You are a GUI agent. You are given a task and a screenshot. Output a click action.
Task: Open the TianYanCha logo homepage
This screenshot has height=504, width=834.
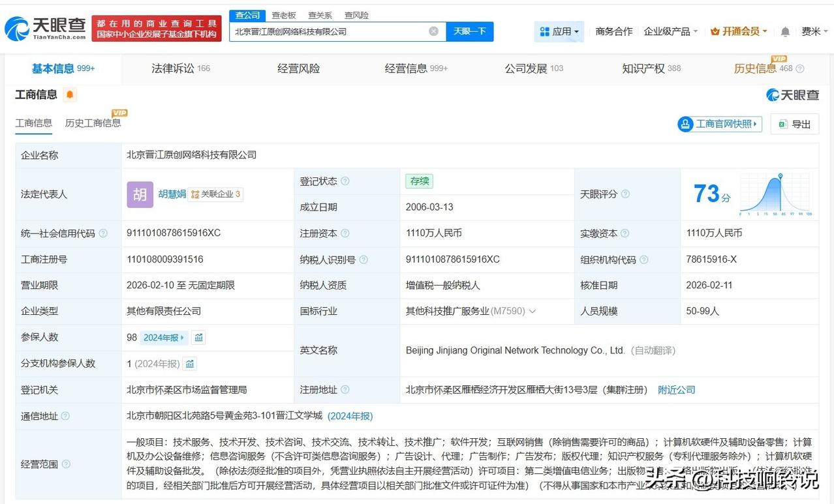tap(45, 28)
